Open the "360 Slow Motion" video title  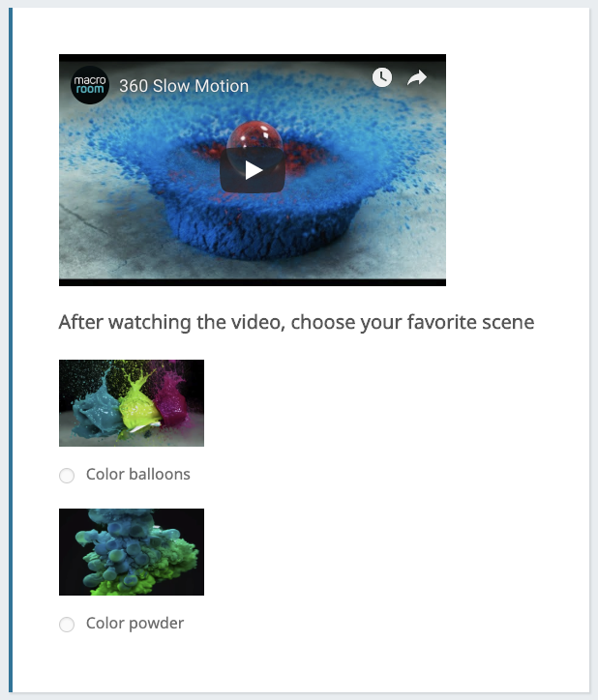[x=184, y=86]
